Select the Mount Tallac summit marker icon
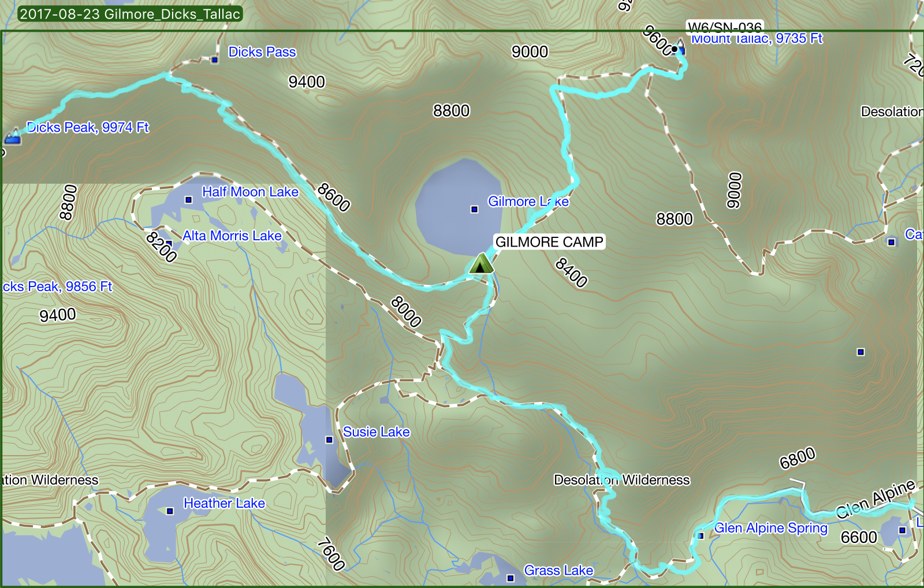 point(680,47)
